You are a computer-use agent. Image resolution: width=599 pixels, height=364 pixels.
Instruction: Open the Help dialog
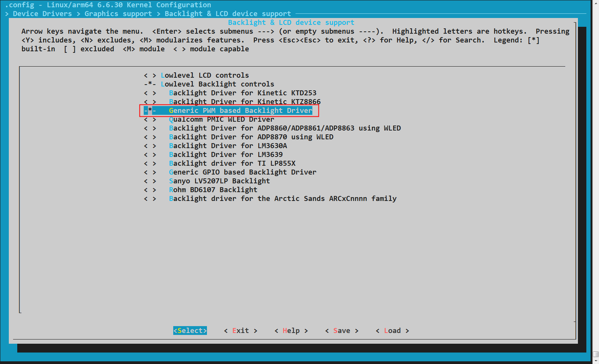pyautogui.click(x=291, y=330)
